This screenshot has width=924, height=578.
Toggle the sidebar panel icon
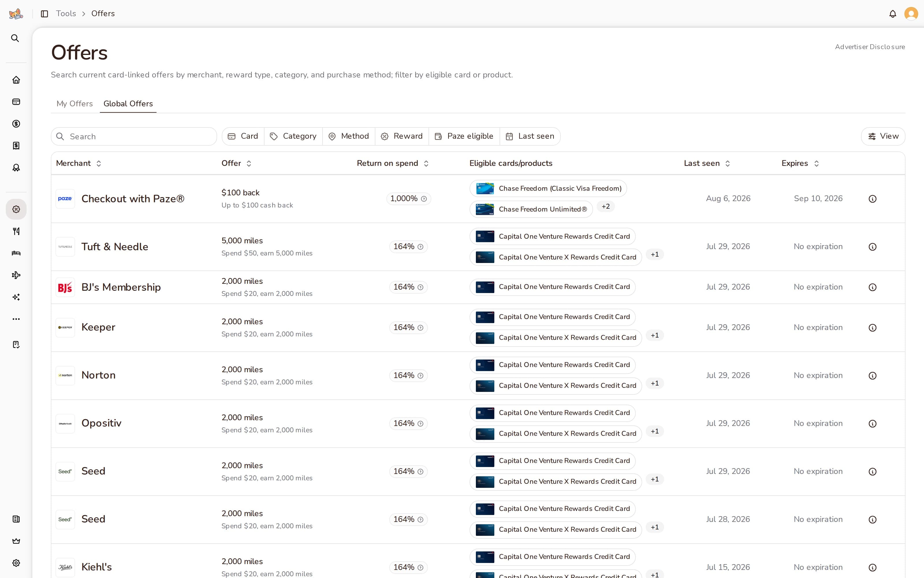tap(44, 14)
